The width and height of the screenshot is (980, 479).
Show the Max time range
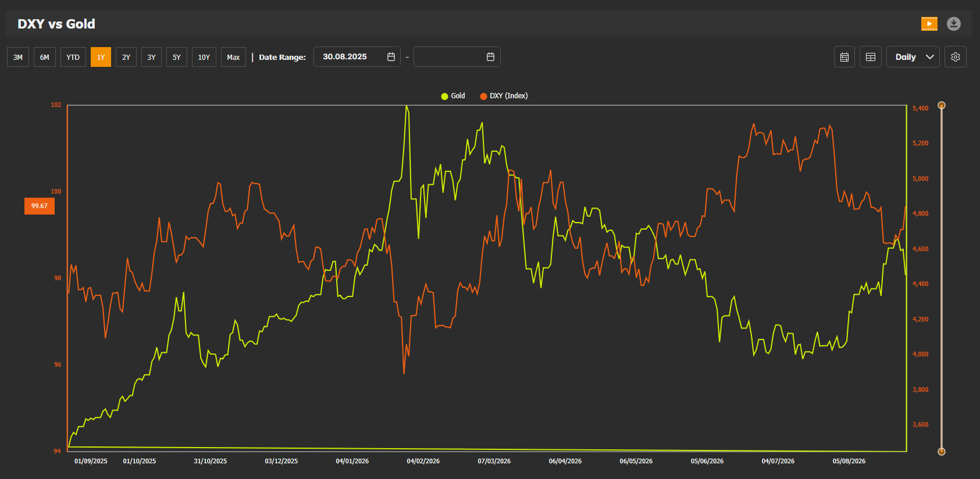(x=233, y=57)
